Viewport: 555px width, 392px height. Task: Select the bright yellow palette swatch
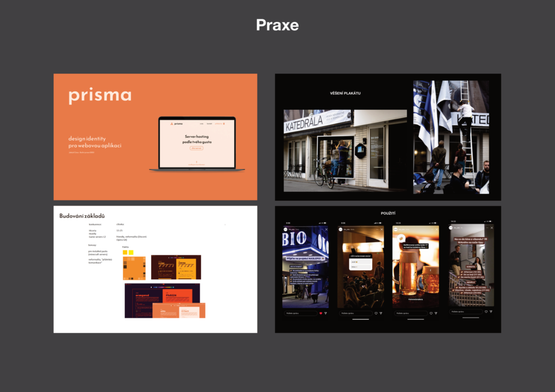131,252
